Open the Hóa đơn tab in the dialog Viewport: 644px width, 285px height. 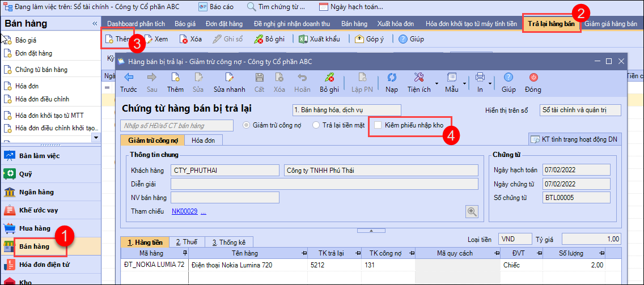(202, 140)
